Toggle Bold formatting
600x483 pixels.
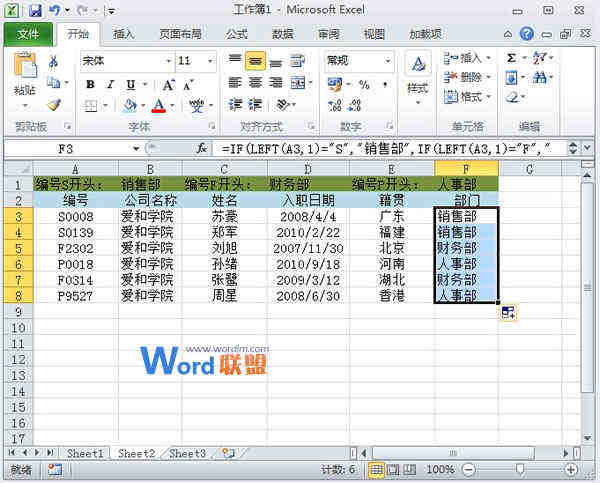(x=90, y=84)
